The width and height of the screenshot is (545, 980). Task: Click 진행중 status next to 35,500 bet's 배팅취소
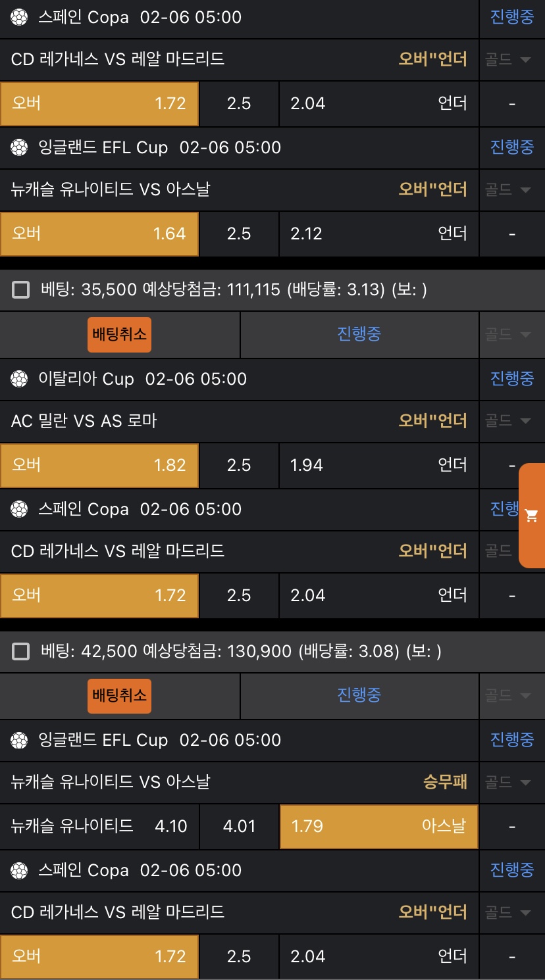359,334
